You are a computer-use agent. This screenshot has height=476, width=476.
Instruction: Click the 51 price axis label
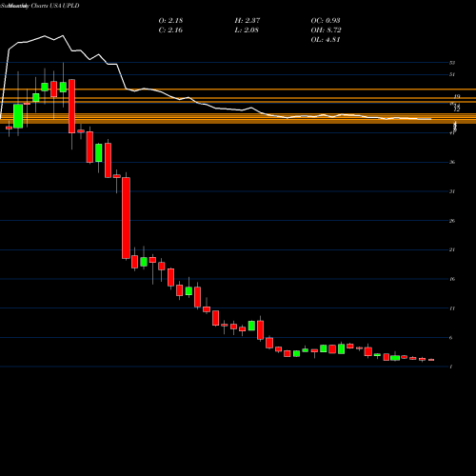pyautogui.click(x=452, y=74)
